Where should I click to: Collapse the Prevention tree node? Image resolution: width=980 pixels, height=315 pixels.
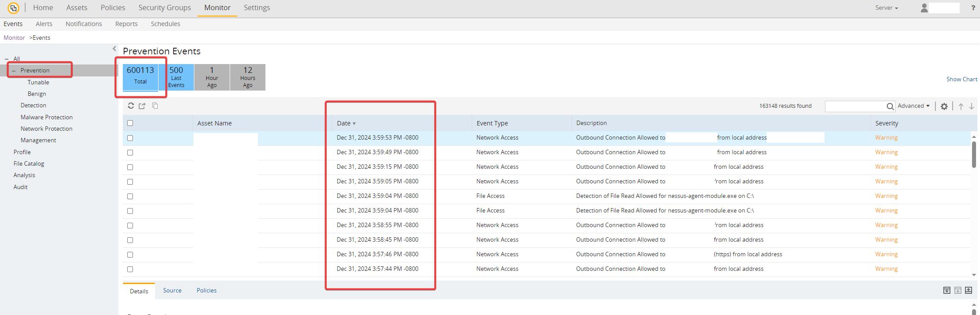(14, 71)
